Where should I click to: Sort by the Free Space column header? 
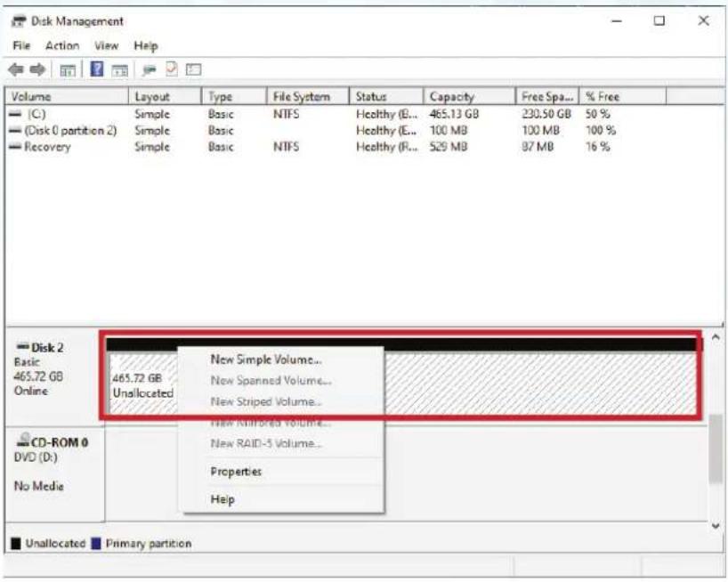(547, 96)
